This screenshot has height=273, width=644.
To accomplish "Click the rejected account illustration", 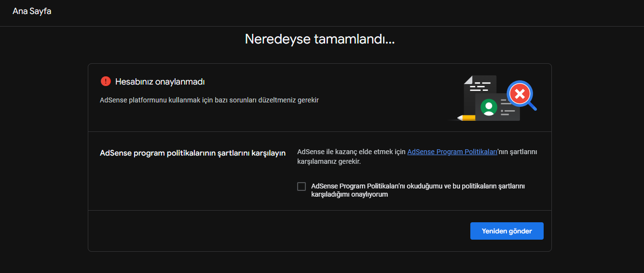I will [x=493, y=99].
